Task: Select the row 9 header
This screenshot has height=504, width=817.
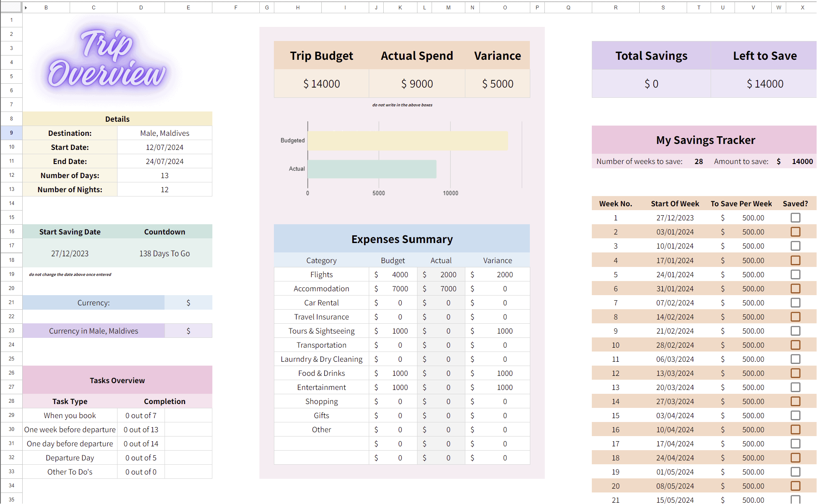Action: click(x=12, y=133)
